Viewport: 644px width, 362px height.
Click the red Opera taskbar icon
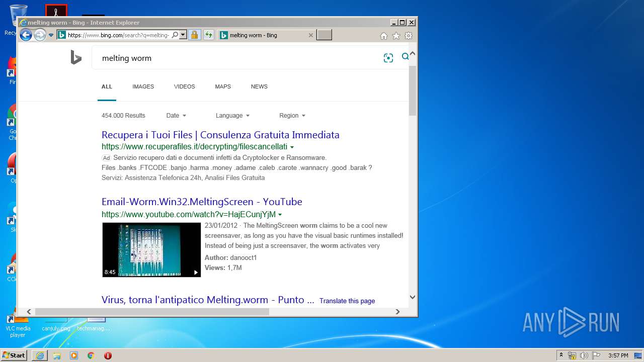pos(108,355)
